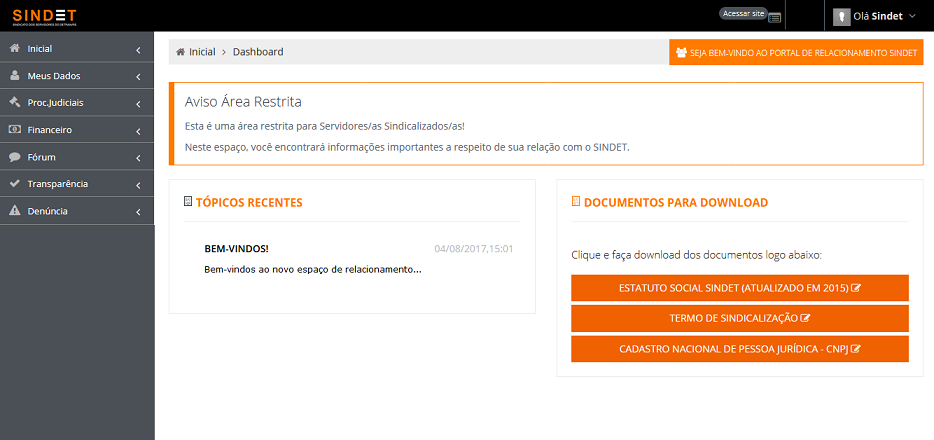Download Estatuto Social SINDET document
934x440 pixels.
(x=740, y=288)
